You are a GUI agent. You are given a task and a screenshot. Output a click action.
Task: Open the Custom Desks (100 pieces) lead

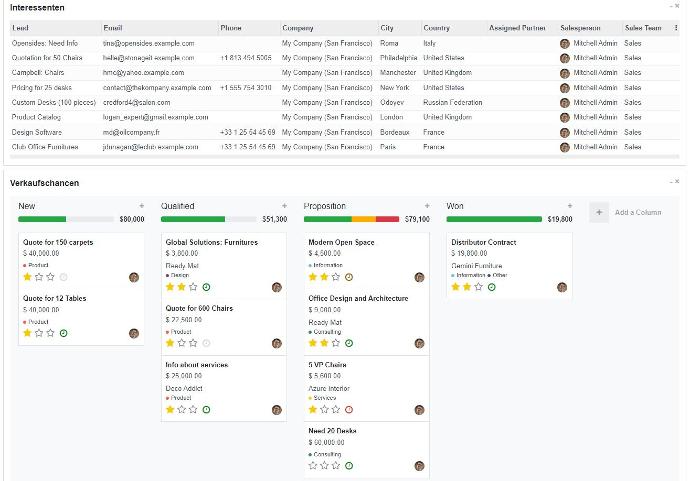coord(345,103)
